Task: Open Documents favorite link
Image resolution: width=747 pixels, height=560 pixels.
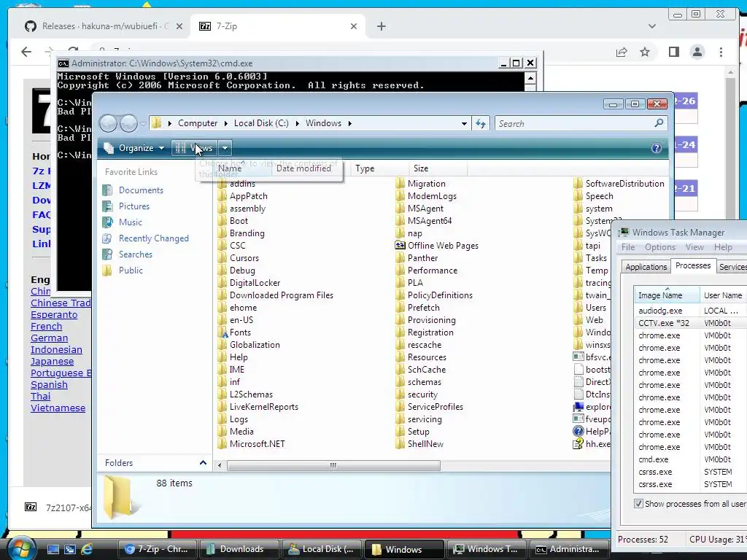Action: click(141, 190)
